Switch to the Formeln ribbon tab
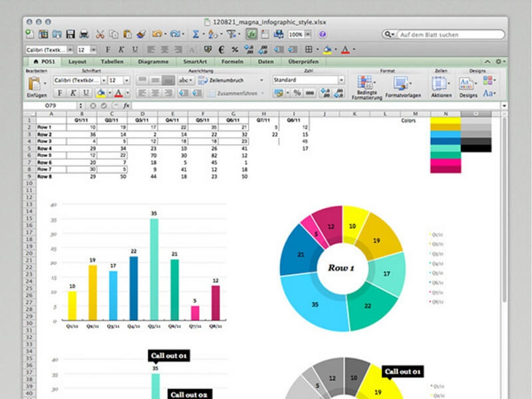 (232, 61)
